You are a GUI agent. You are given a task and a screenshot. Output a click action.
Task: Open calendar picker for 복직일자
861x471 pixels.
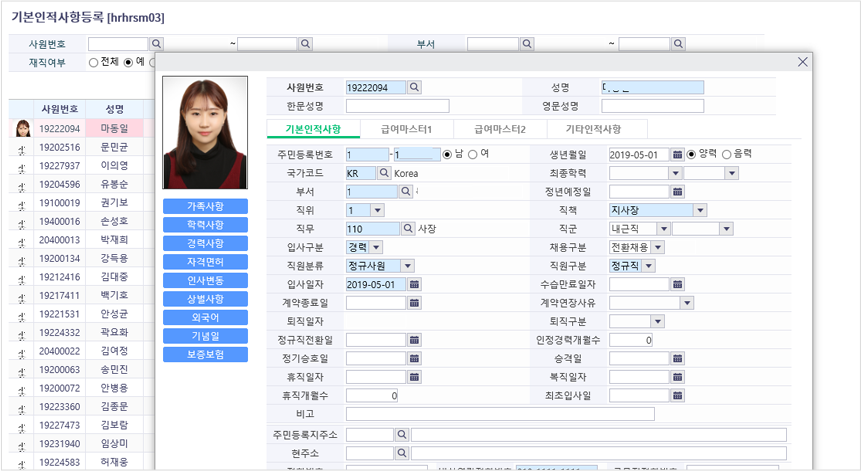tap(678, 377)
